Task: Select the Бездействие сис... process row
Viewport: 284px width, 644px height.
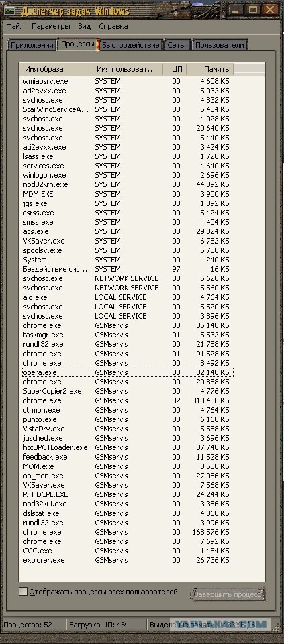Action: click(x=127, y=270)
